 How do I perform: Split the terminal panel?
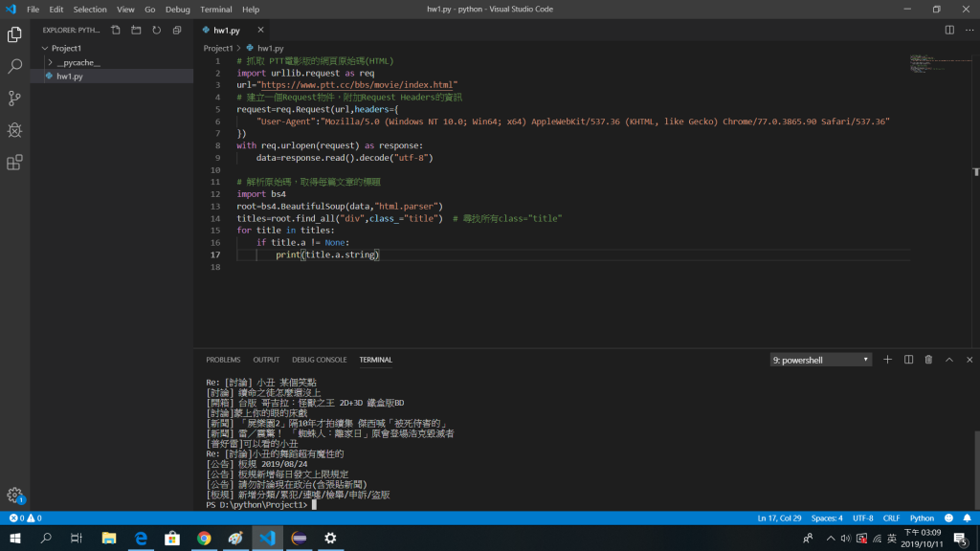908,360
